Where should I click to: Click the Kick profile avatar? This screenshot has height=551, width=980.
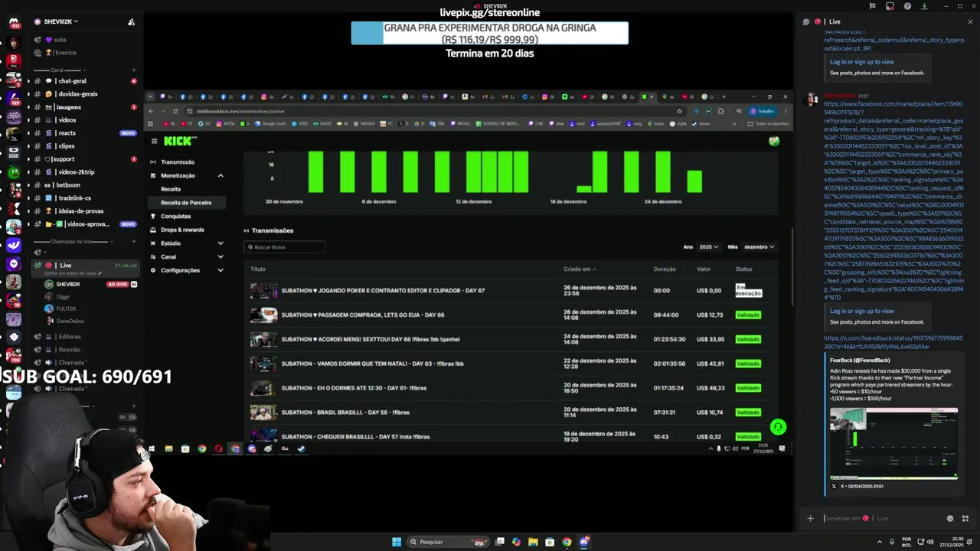tap(774, 141)
